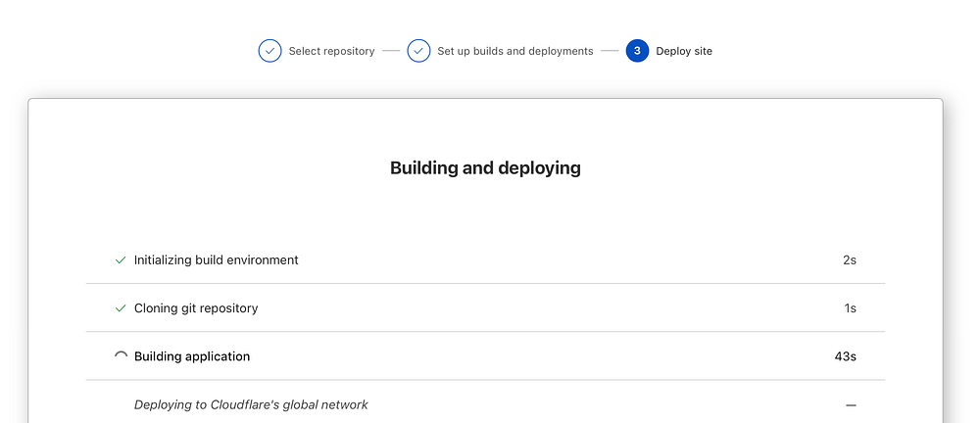Click the Set up builds checkmark circle
This screenshot has height=423, width=980.
pyautogui.click(x=418, y=51)
